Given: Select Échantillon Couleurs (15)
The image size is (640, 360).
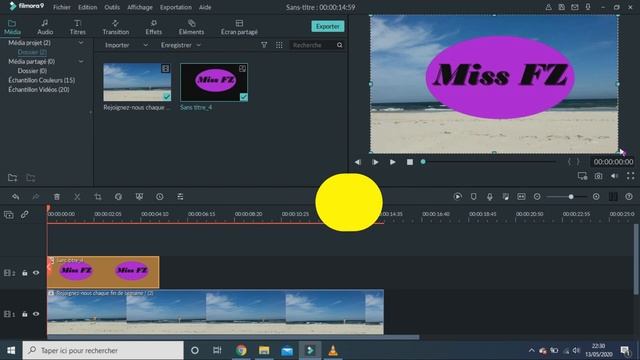Looking at the screenshot, I should [41, 80].
